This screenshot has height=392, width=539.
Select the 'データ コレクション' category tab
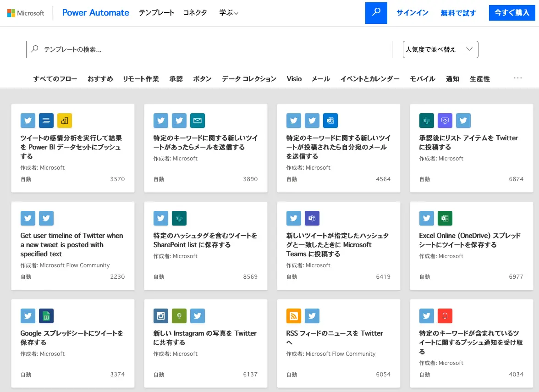249,79
